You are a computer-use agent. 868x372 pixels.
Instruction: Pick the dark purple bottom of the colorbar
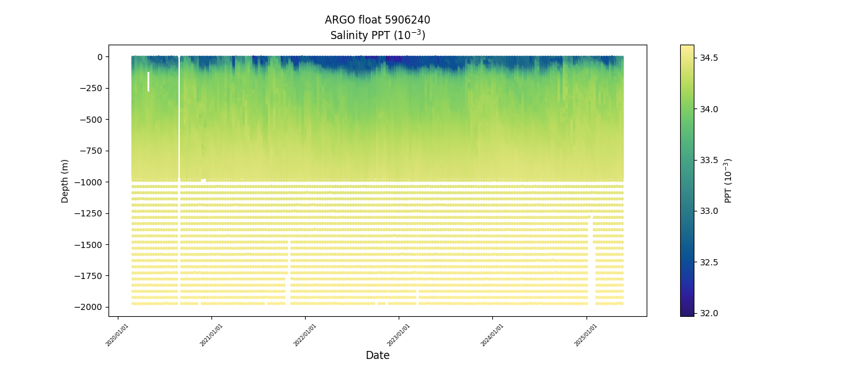687,312
